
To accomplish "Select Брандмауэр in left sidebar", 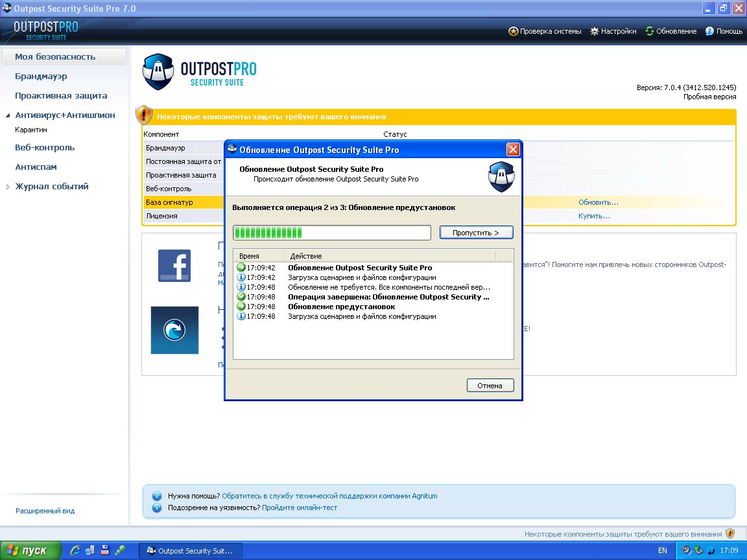I will [41, 76].
